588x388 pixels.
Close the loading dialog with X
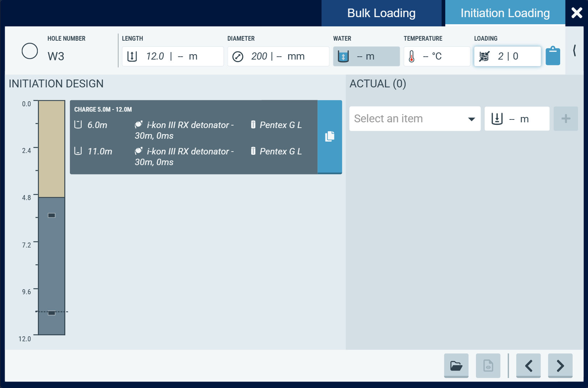pyautogui.click(x=577, y=13)
